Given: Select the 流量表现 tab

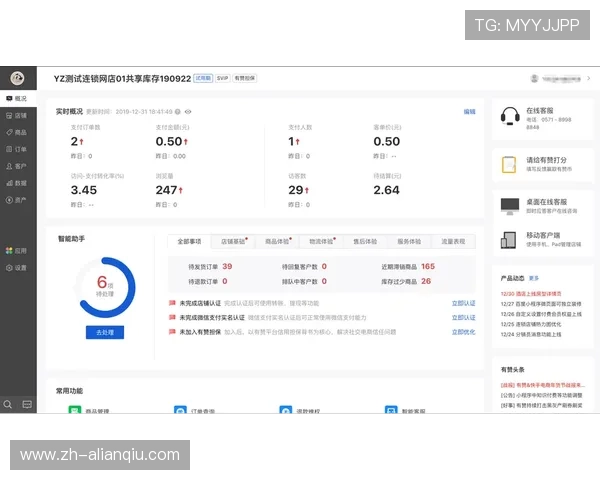Looking at the screenshot, I should [x=453, y=242].
